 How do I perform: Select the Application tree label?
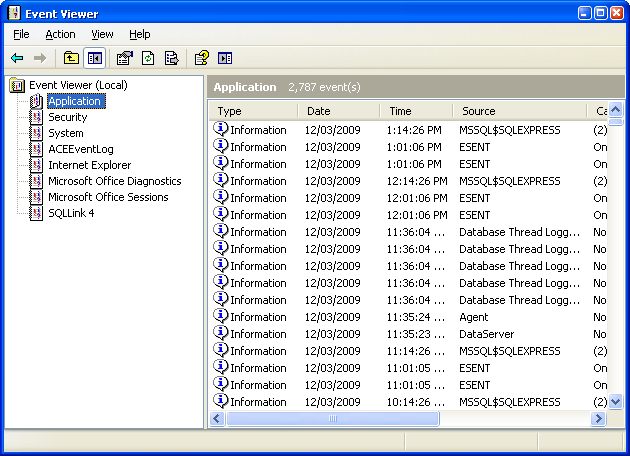76,101
